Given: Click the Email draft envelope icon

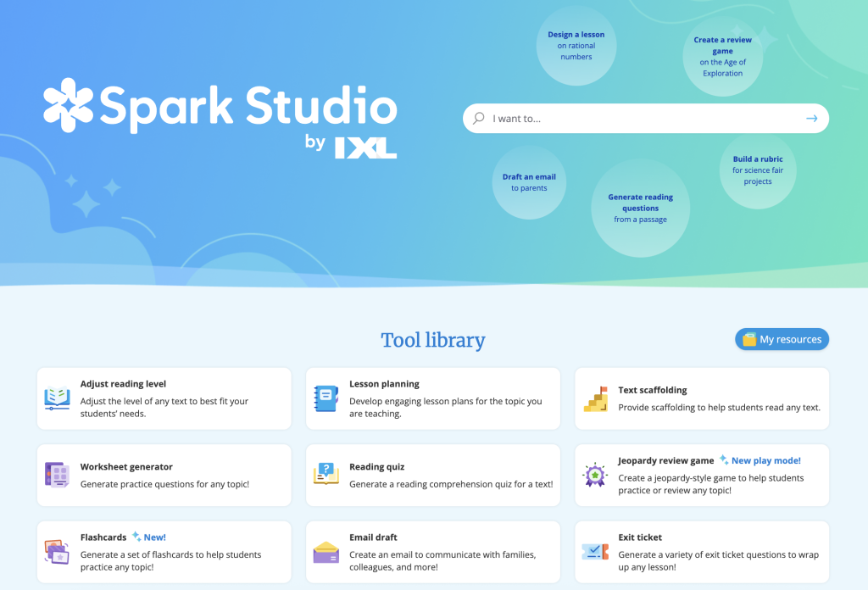Looking at the screenshot, I should 326,552.
